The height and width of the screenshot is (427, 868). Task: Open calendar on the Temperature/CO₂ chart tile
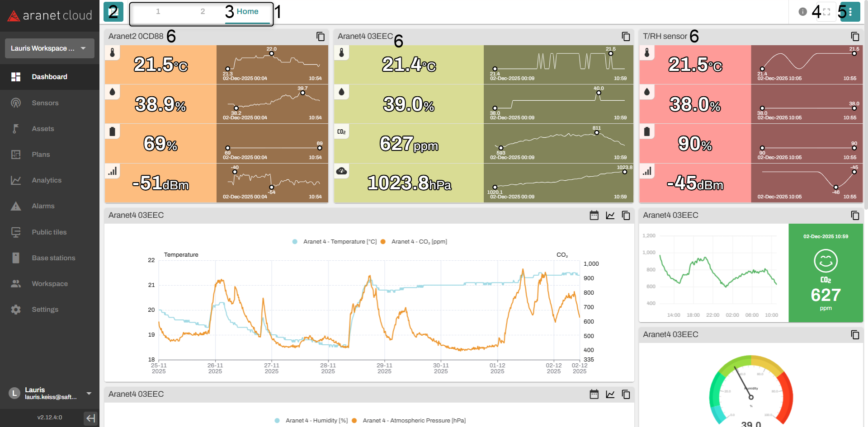[594, 216]
